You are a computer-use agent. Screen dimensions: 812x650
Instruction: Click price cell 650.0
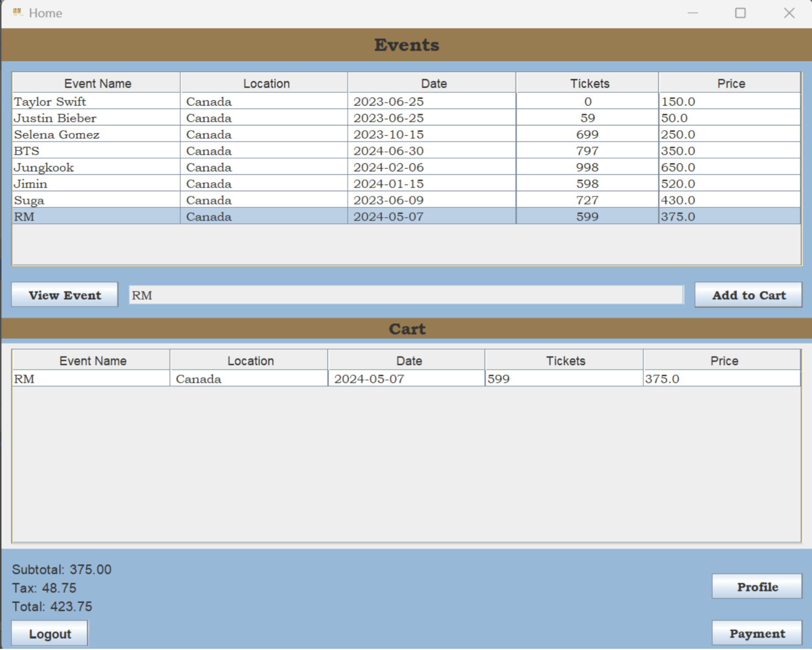(730, 167)
